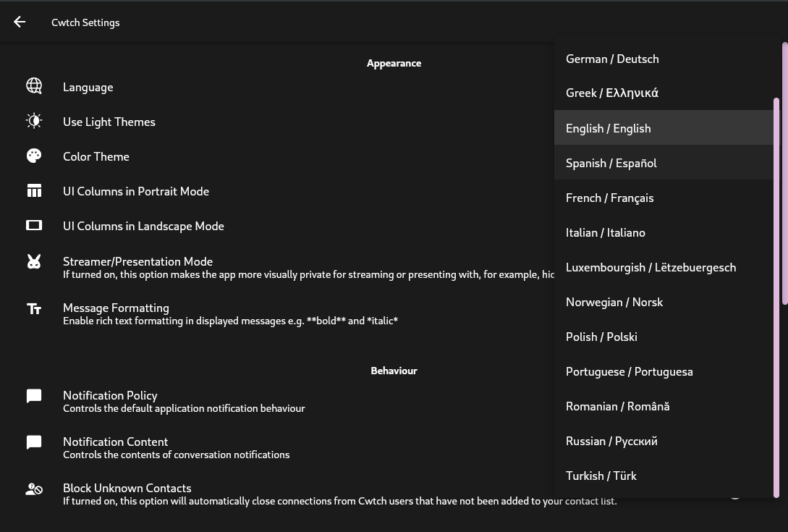Click the Portrait Mode columns icon
Image resolution: width=788 pixels, height=532 pixels.
34,190
